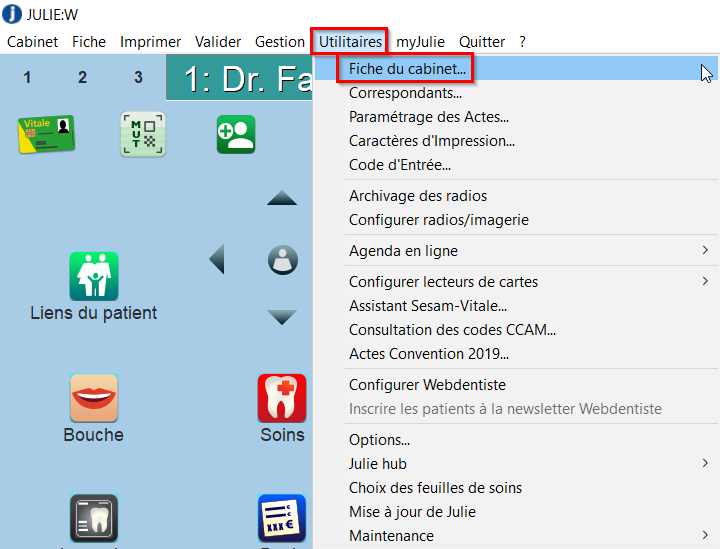Select Correspondants... menu entry
Image resolution: width=720 pixels, height=549 pixels.
pos(515,93)
